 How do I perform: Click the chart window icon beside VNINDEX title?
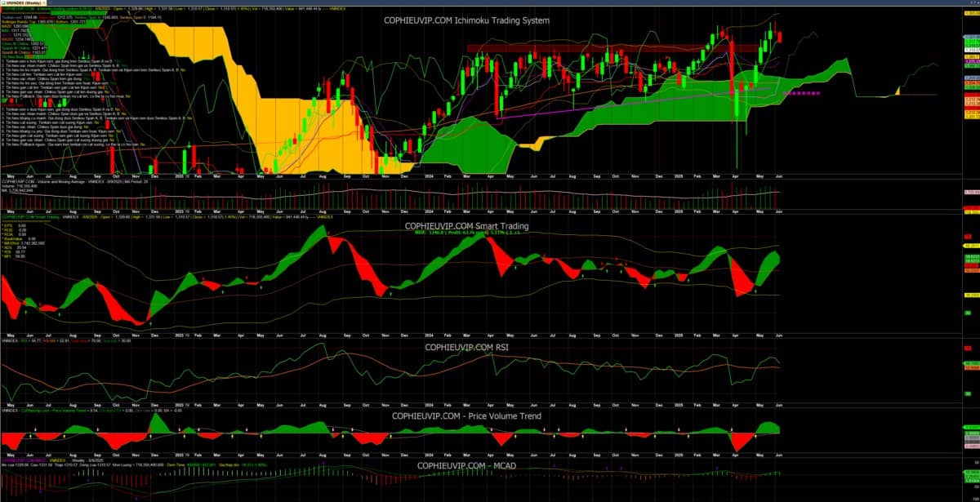[4, 3]
